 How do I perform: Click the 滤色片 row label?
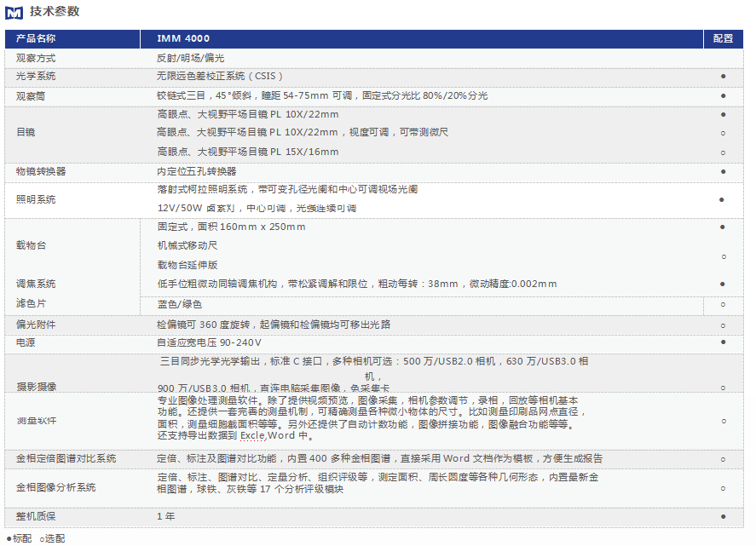pos(31,303)
